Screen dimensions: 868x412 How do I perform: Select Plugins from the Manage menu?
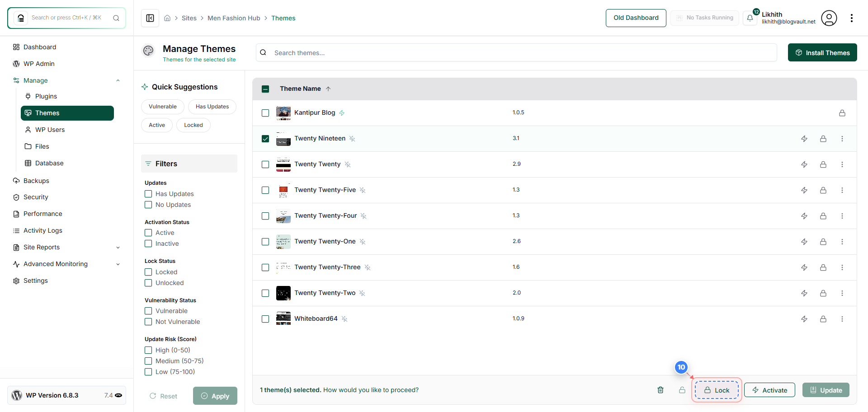coord(46,96)
